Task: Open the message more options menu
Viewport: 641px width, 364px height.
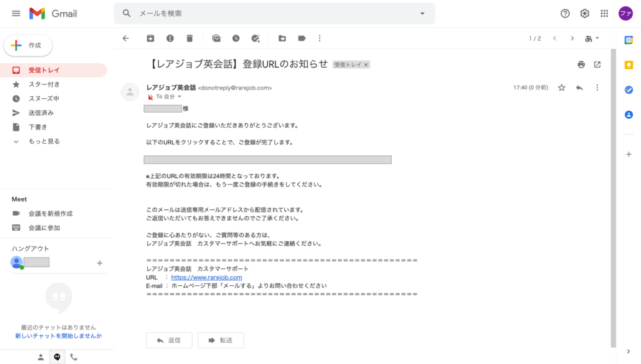Action: (597, 88)
